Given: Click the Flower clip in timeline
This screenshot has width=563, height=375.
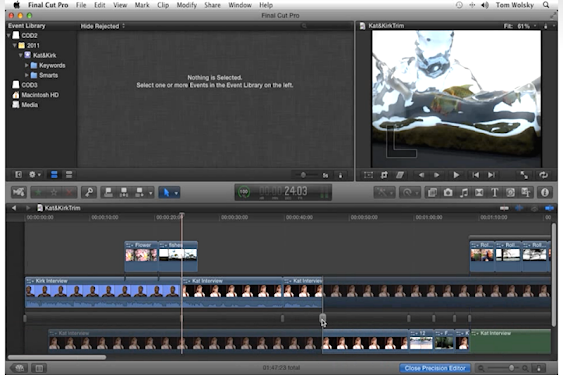Looking at the screenshot, I should [141, 256].
